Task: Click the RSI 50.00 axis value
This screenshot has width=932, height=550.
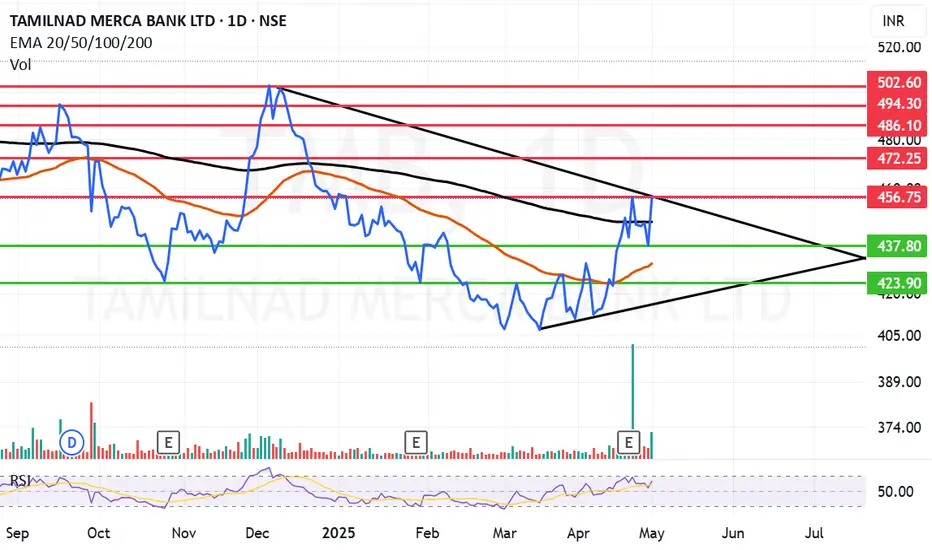Action: coord(895,492)
